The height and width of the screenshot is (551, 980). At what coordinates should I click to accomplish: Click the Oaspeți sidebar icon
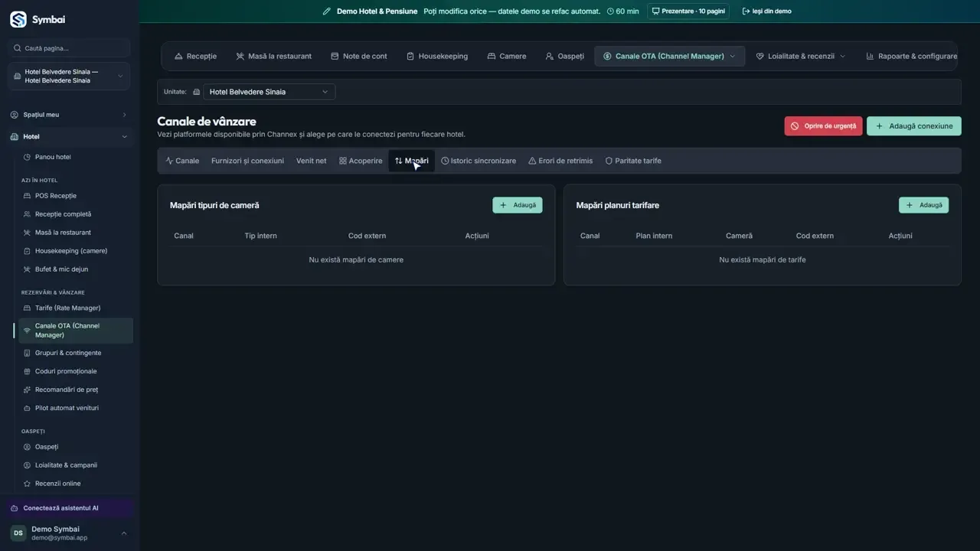click(x=28, y=447)
